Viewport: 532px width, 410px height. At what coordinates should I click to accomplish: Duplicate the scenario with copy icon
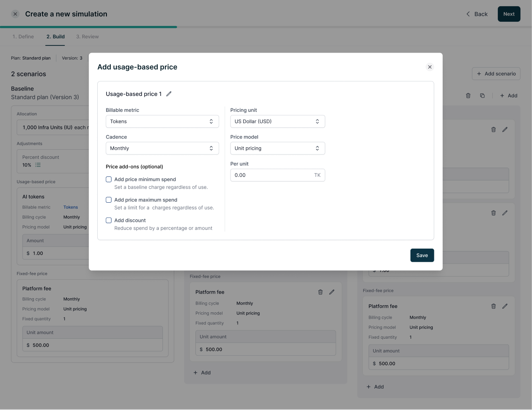[x=482, y=96]
